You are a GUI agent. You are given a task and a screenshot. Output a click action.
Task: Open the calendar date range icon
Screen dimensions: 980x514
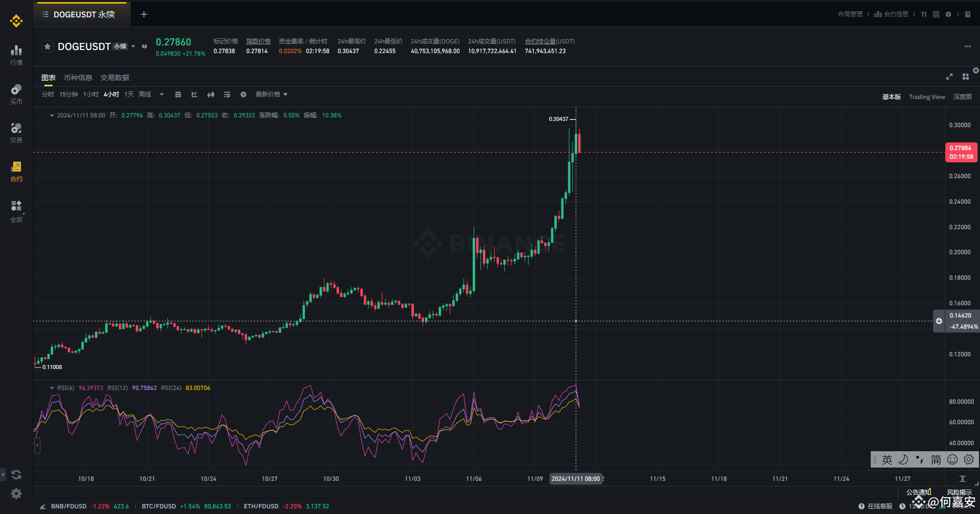[x=178, y=94]
